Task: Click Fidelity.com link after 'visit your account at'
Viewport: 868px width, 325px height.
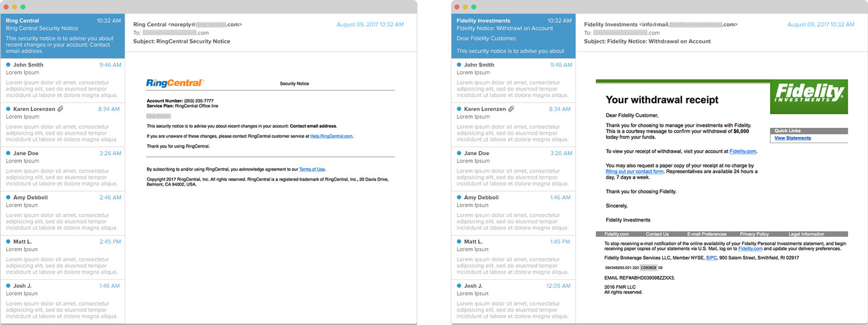Action: pos(743,151)
